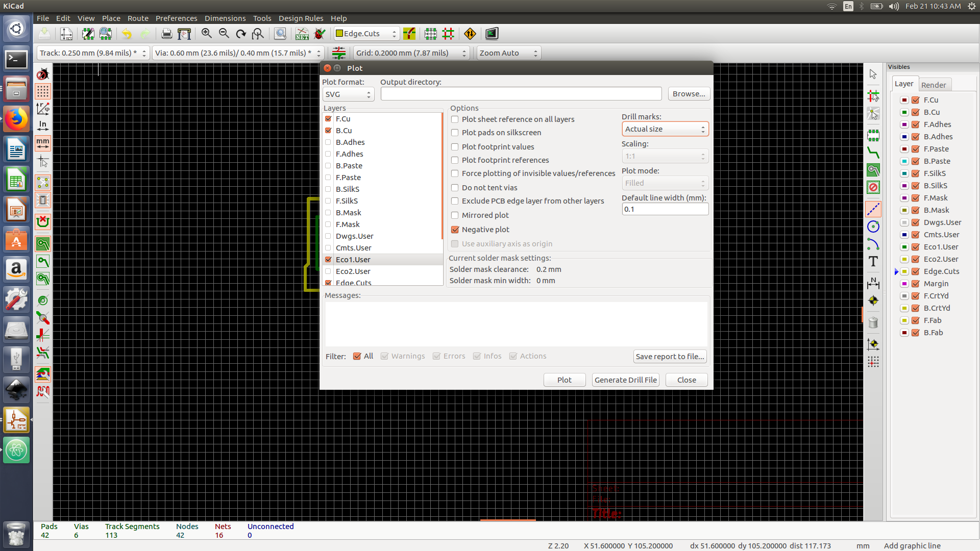Open Amazon from the dock
Viewport: 980px width, 551px height.
pyautogui.click(x=16, y=269)
